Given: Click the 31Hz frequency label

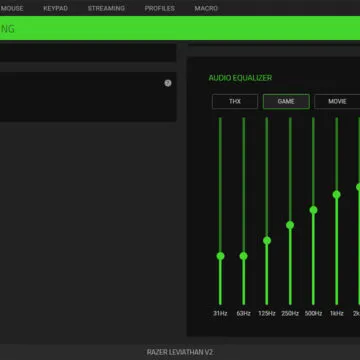Looking at the screenshot, I should pyautogui.click(x=220, y=313).
